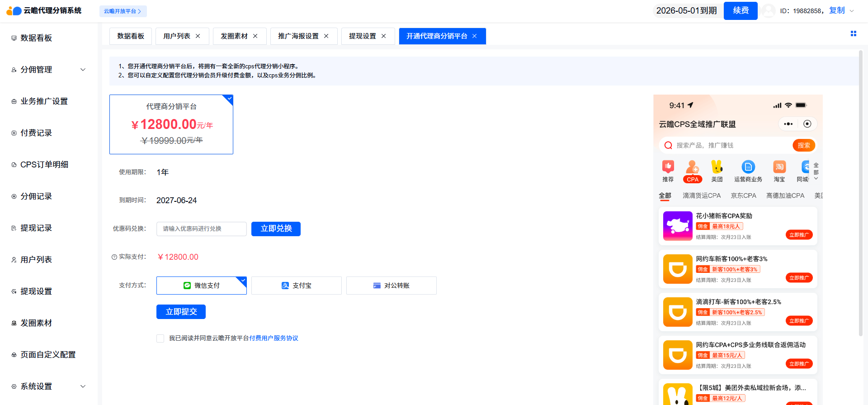Tap the 运营商业务 category icon
Image resolution: width=868 pixels, height=405 pixels.
tap(748, 167)
